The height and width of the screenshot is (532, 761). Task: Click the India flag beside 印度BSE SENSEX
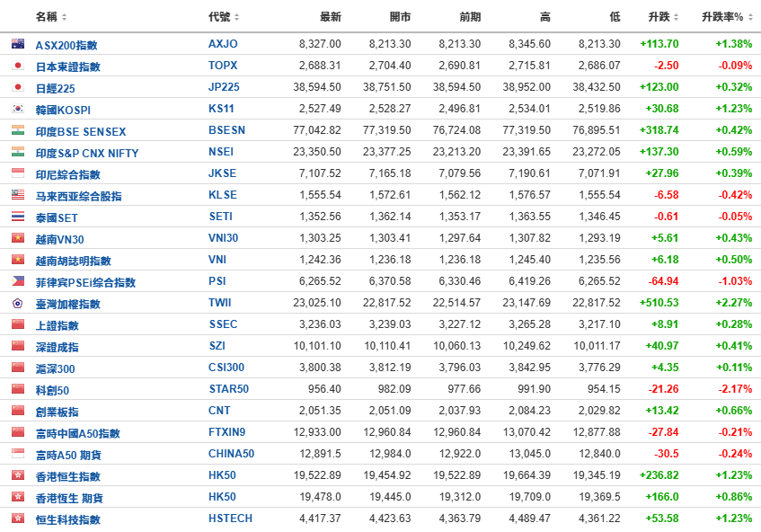click(17, 130)
